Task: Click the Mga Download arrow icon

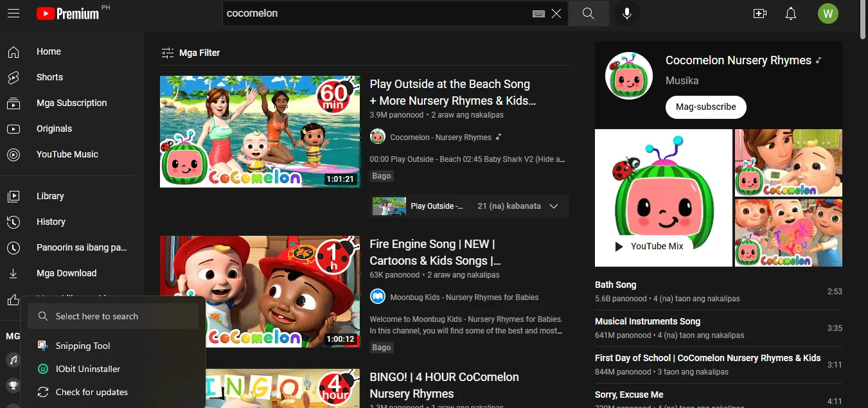Action: [13, 273]
